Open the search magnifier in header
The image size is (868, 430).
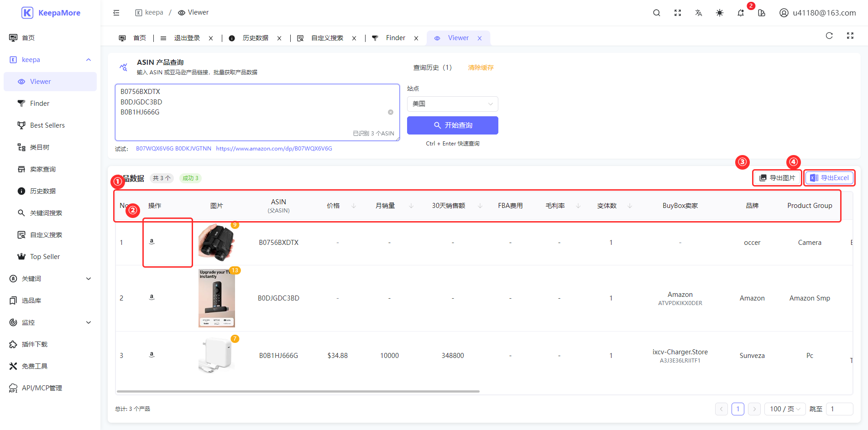pyautogui.click(x=657, y=13)
